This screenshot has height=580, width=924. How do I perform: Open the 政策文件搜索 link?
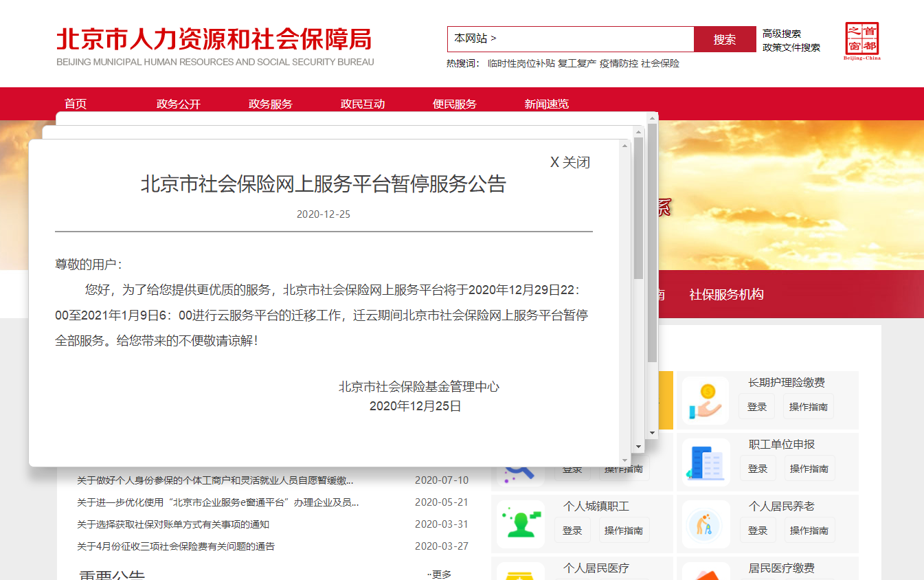(x=791, y=47)
